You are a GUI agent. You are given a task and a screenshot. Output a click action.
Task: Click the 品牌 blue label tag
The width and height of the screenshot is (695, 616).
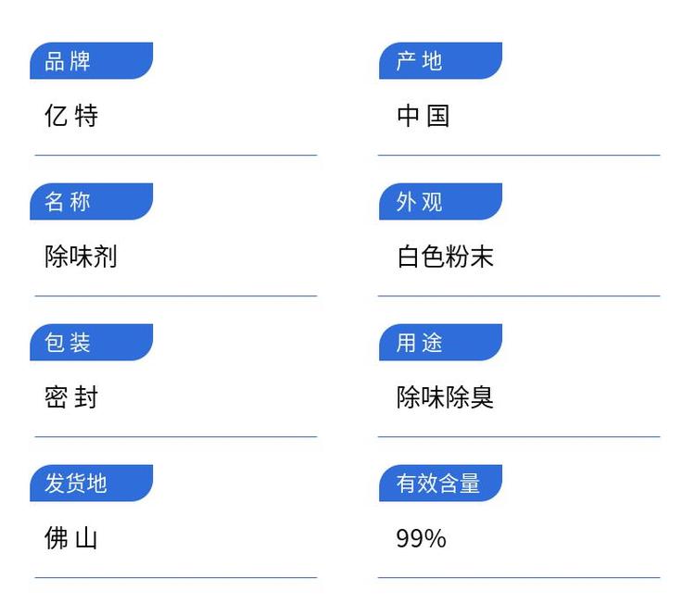[90, 61]
